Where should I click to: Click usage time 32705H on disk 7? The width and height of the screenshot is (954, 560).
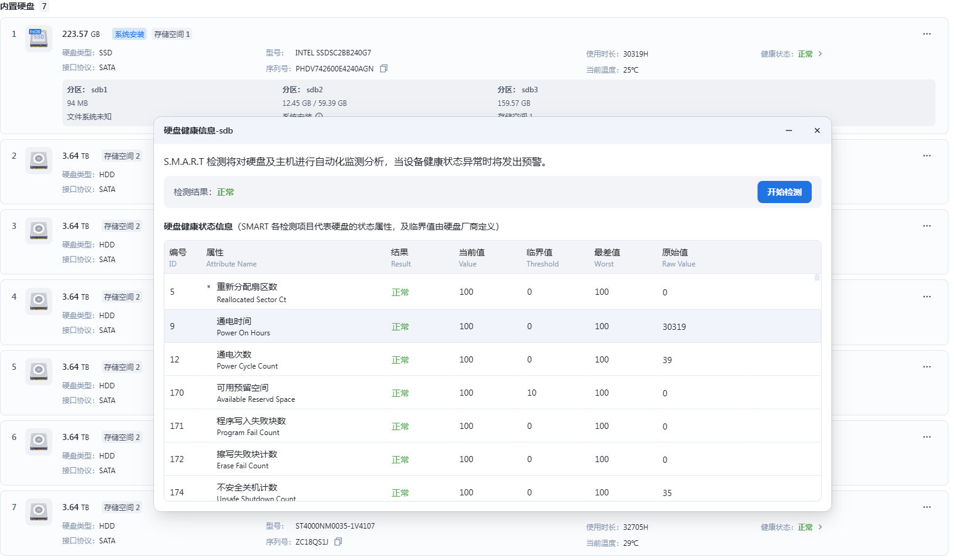pyautogui.click(x=636, y=527)
